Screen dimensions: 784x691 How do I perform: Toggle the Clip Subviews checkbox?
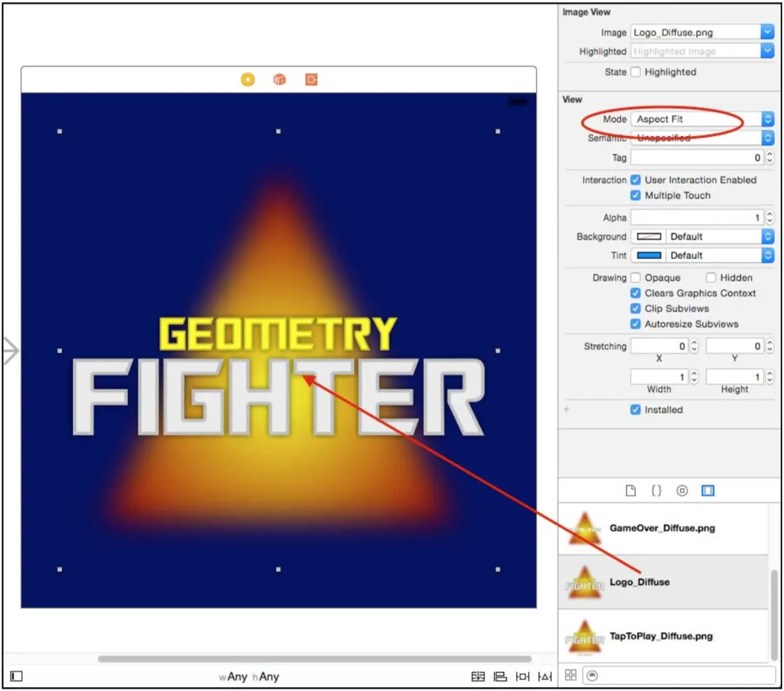point(635,308)
